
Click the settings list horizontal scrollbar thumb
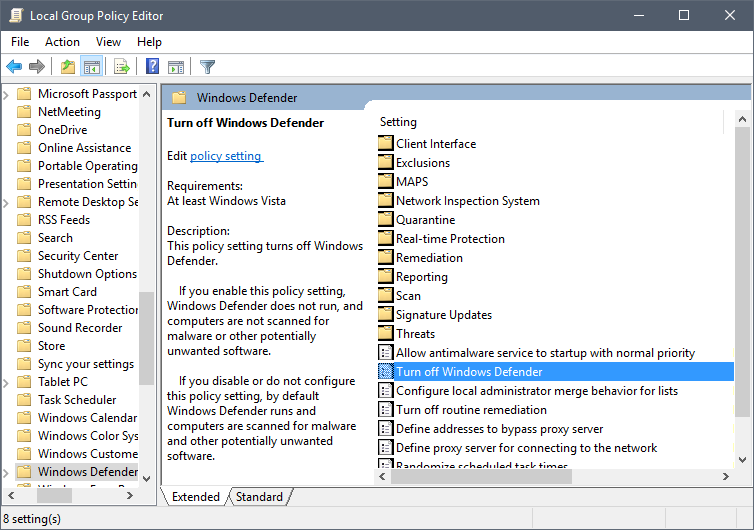pyautogui.click(x=481, y=477)
